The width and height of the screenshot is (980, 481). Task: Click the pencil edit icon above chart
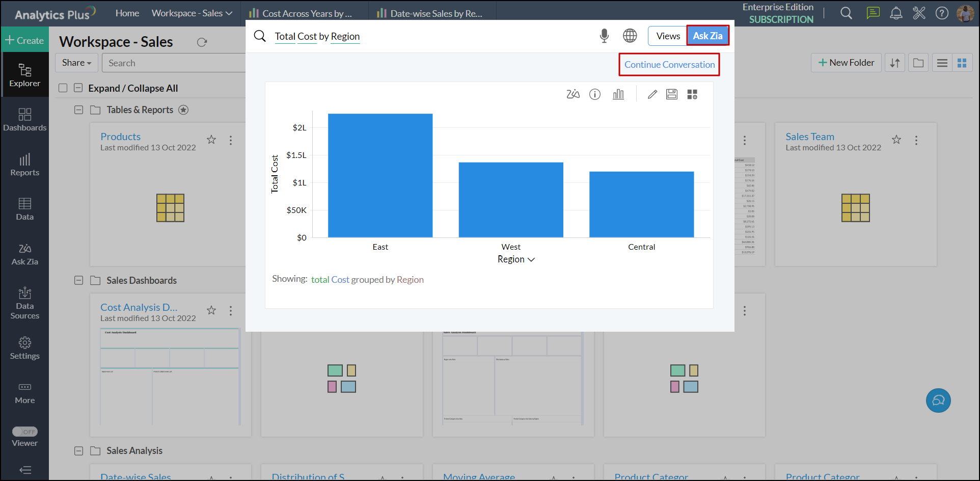coord(652,94)
